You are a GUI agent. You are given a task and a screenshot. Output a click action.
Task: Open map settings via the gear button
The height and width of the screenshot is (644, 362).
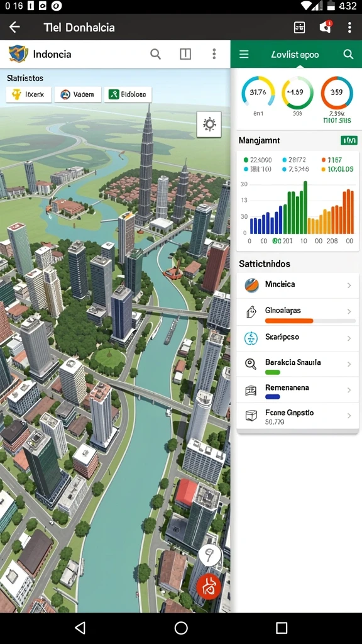(x=209, y=124)
